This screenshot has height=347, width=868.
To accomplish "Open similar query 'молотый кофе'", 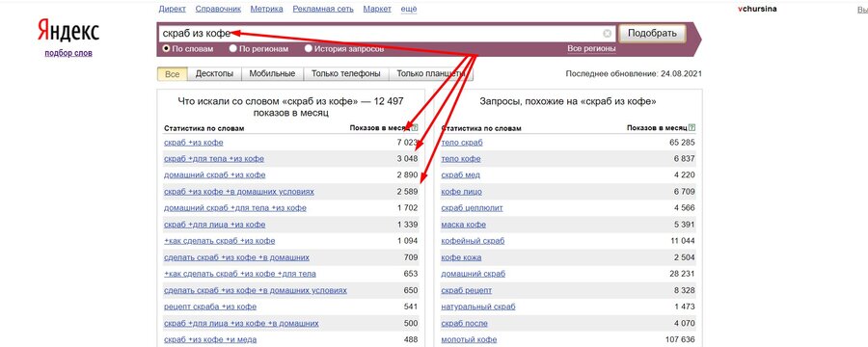I will point(469,340).
